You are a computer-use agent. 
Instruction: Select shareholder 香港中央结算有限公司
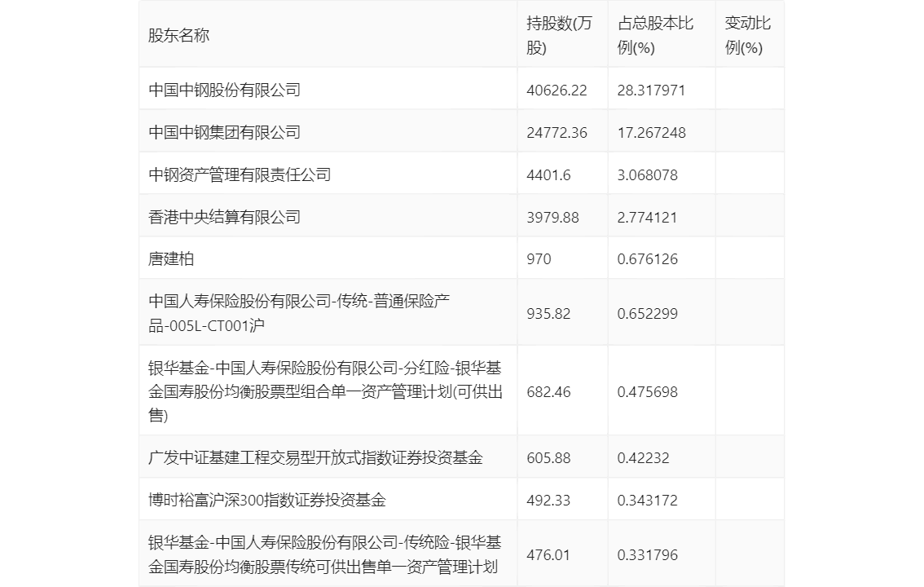[x=225, y=218]
